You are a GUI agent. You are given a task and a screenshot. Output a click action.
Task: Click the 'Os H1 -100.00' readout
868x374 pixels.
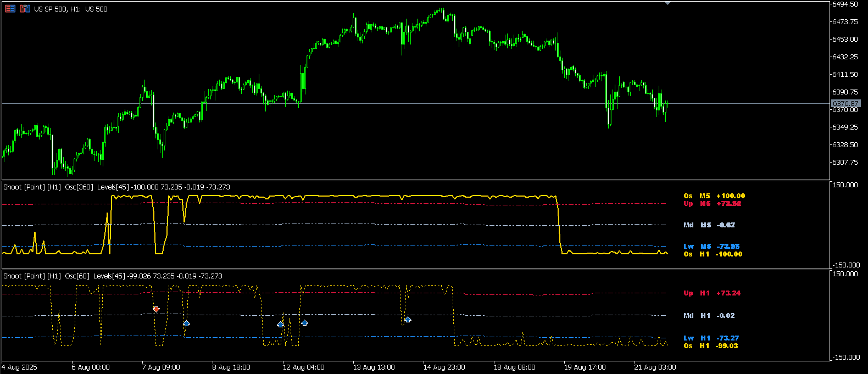713,254
